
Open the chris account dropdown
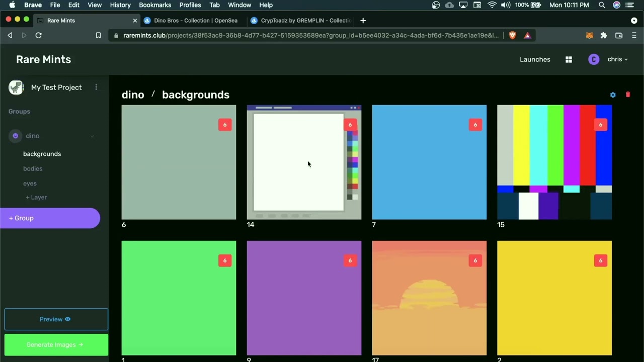617,59
